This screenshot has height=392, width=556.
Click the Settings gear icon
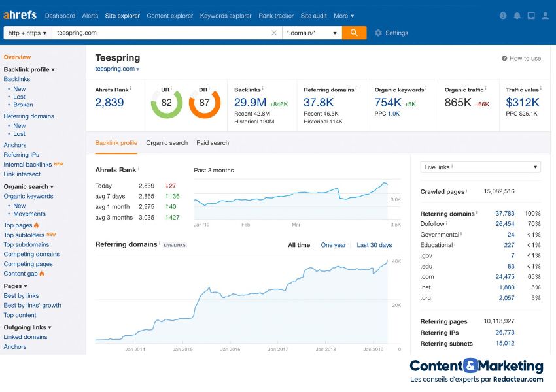[378, 33]
